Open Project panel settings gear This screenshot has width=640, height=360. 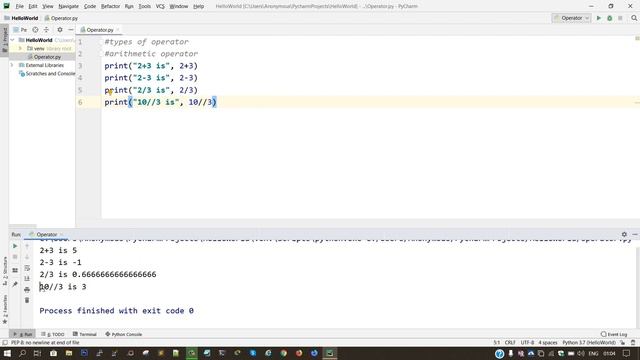60,30
